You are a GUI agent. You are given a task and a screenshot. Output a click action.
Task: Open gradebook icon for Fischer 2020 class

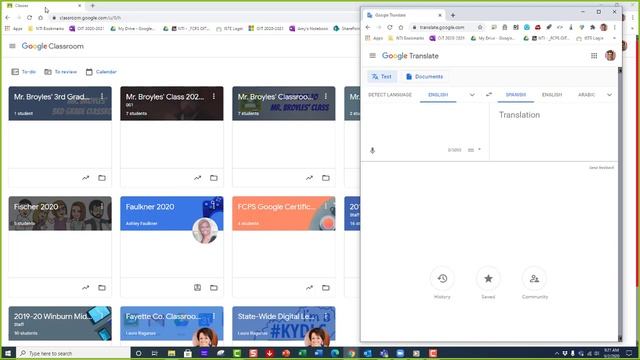click(x=85, y=288)
